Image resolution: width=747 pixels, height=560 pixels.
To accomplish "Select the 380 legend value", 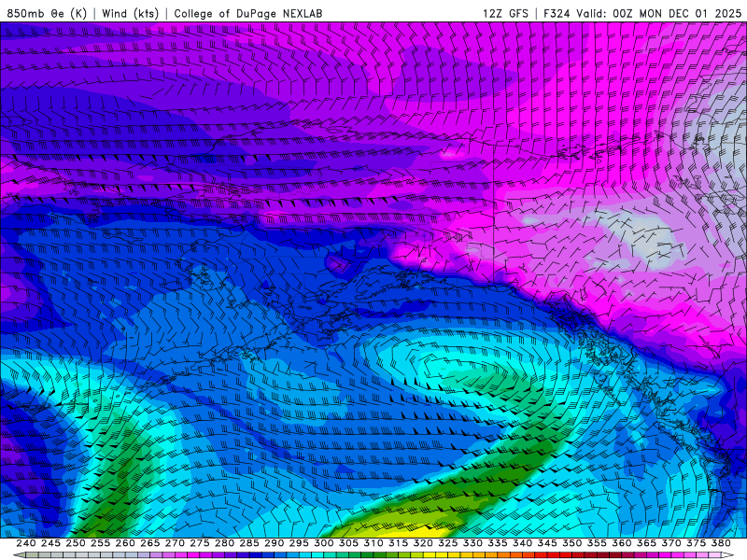I will coord(721,543).
